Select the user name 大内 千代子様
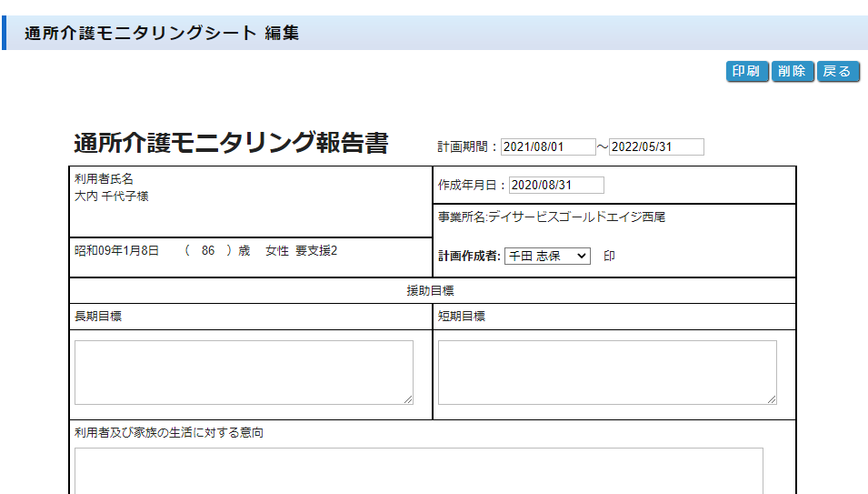868x494 pixels. [111, 197]
